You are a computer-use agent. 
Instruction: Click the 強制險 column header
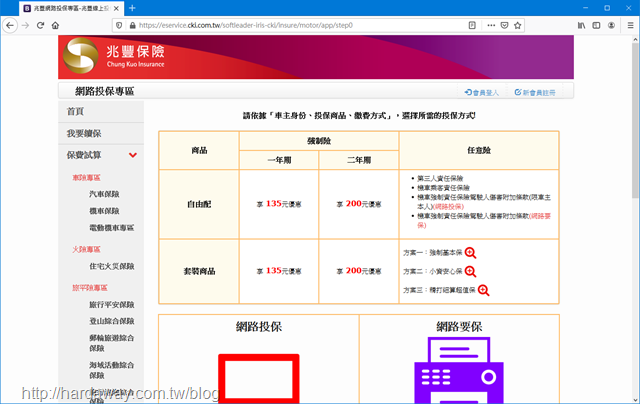[x=319, y=141]
